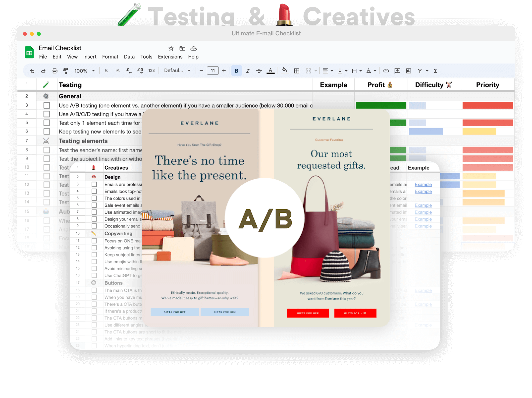This screenshot has height=398, width=532.
Task: Star the Email Checklist document
Action: (x=171, y=49)
